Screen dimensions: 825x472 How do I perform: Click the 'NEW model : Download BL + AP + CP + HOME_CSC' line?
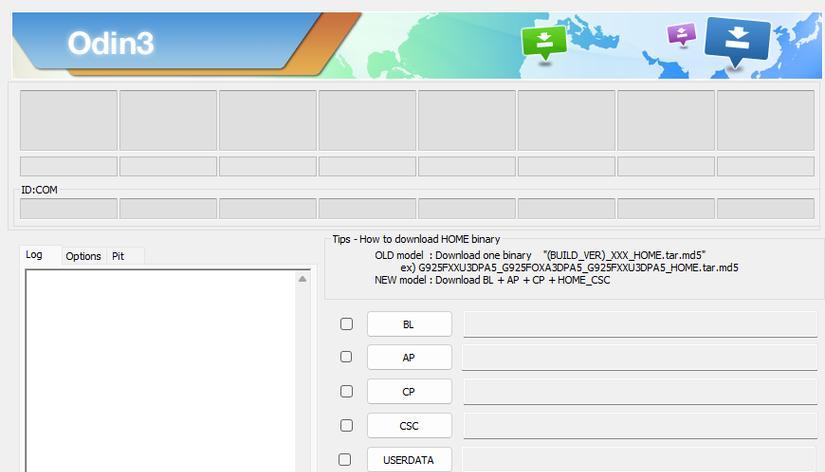pyautogui.click(x=492, y=280)
